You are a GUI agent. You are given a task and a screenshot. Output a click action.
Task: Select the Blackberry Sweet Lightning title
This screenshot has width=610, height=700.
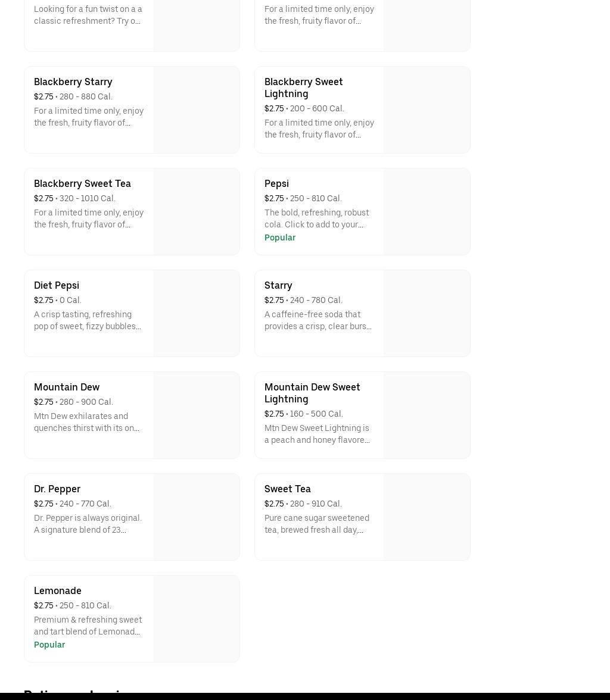303,87
